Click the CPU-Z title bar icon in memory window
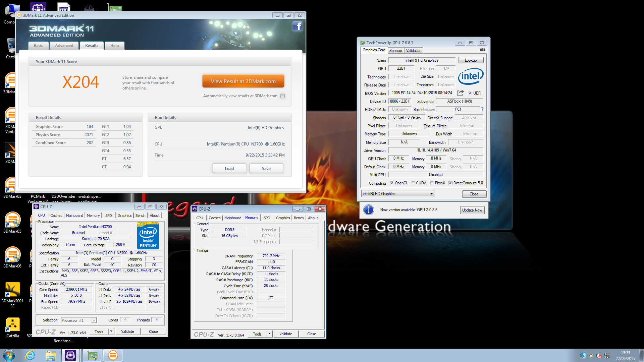 click(195, 209)
